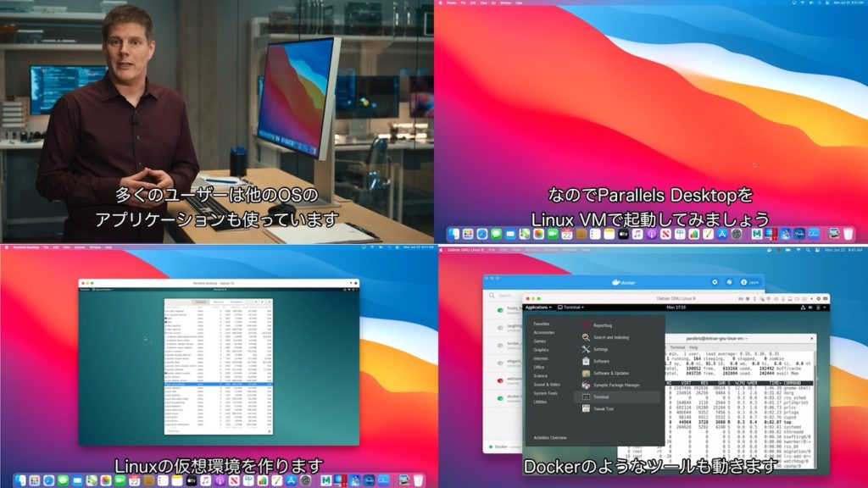868x488 pixels.
Task: Select the Graphics category
Action: click(541, 350)
